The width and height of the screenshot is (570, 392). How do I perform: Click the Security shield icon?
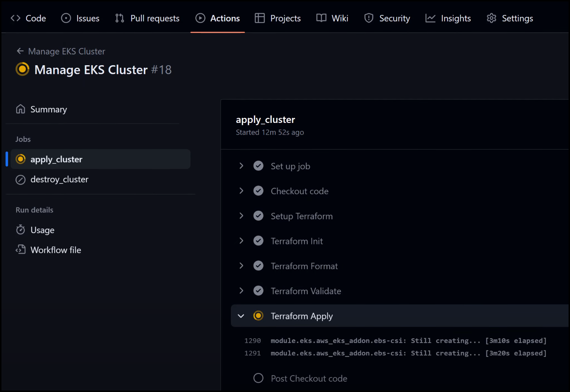(x=369, y=18)
